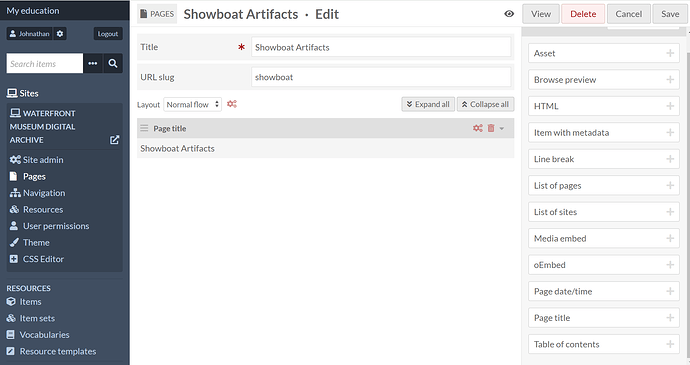The image size is (690, 365).
Task: Open Navigation in site menu
Action: [44, 193]
